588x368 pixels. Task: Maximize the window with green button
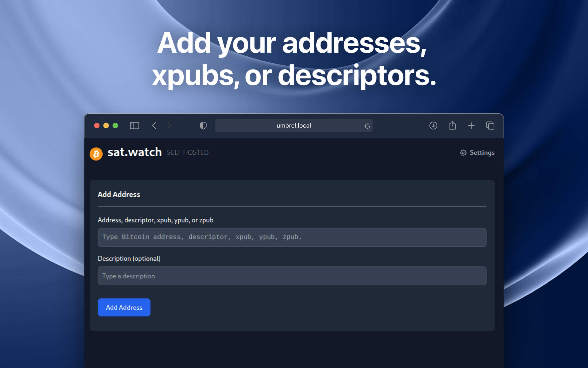pos(115,125)
